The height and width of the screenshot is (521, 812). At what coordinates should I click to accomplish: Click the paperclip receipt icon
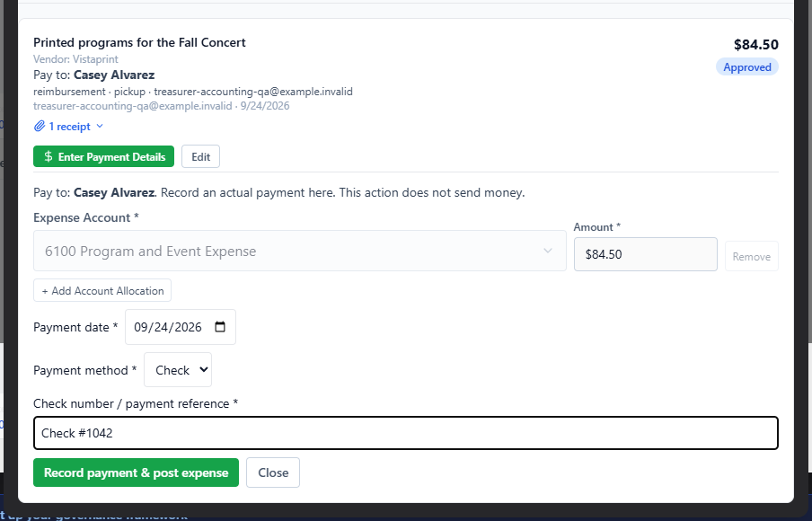[40, 127]
